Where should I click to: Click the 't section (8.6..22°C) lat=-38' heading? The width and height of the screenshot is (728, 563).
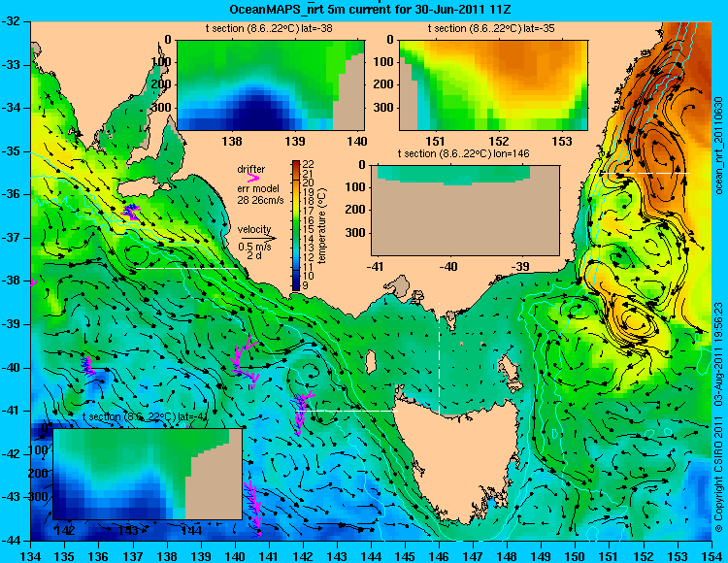point(269,29)
